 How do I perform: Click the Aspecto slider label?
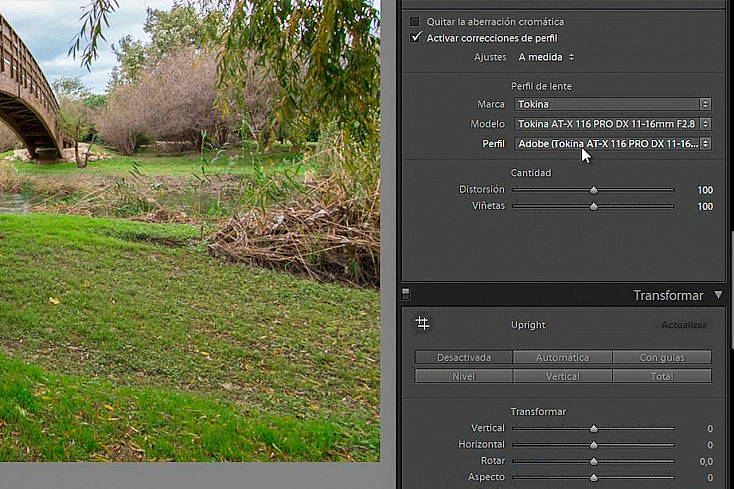pos(486,477)
